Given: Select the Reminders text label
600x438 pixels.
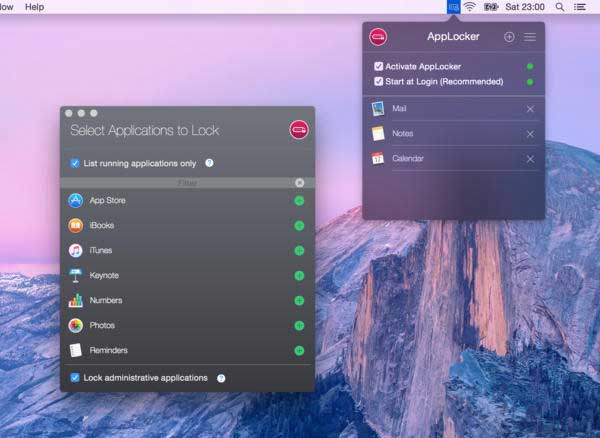Looking at the screenshot, I should (x=109, y=350).
